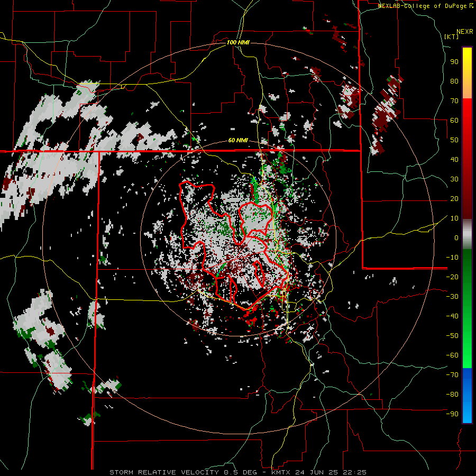Click the 40 label on velocity scale
Screen dimensions: 476x476
click(454, 160)
